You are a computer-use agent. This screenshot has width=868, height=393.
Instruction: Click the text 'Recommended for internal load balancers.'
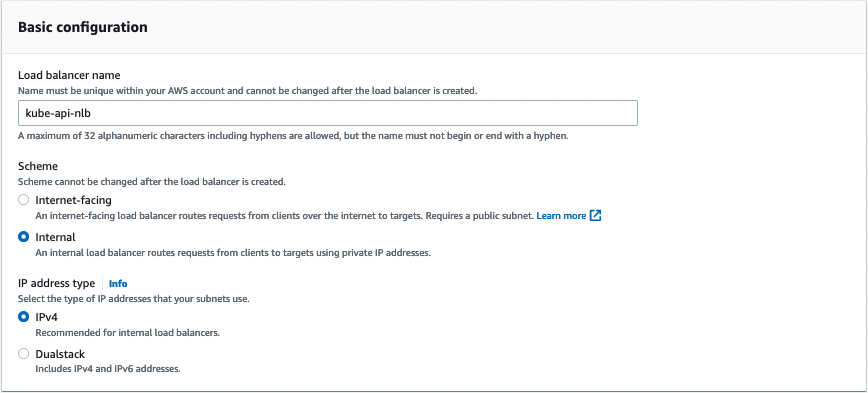pos(128,333)
